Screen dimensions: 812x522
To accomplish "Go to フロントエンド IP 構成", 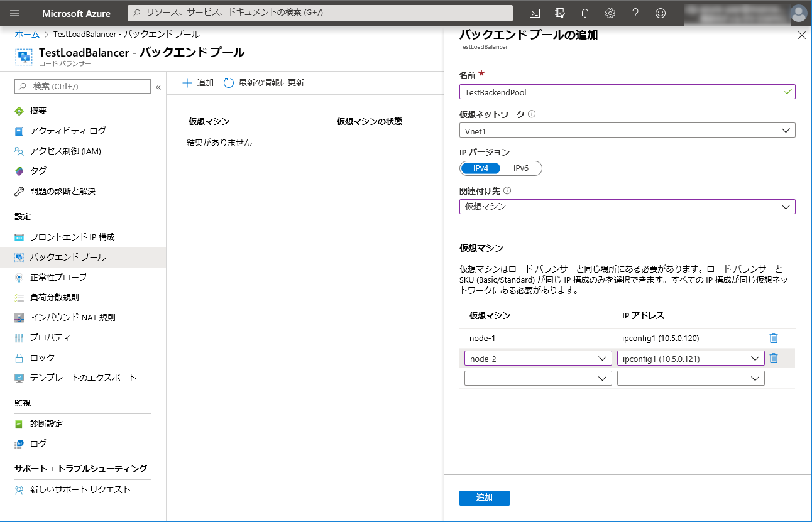I will pos(72,237).
